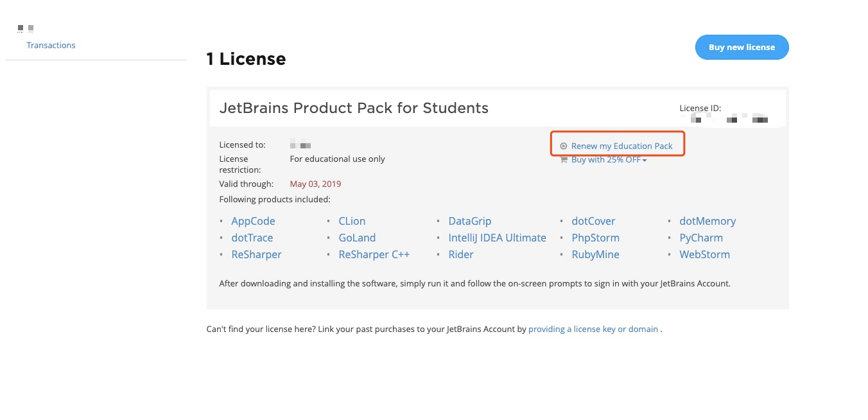Click the renew circle icon beside Renew my Education Pack
The height and width of the screenshot is (420, 868).
click(x=563, y=146)
